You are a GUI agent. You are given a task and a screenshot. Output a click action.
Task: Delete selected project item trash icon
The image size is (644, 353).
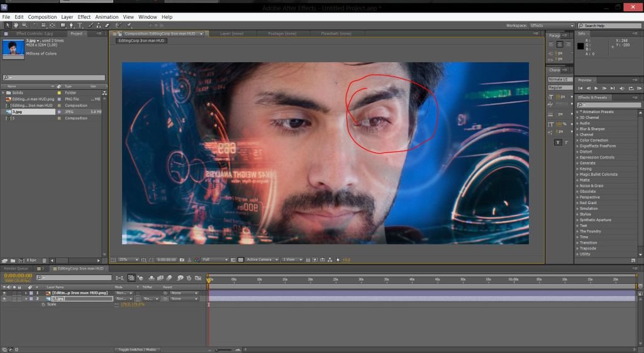pyautogui.click(x=45, y=260)
